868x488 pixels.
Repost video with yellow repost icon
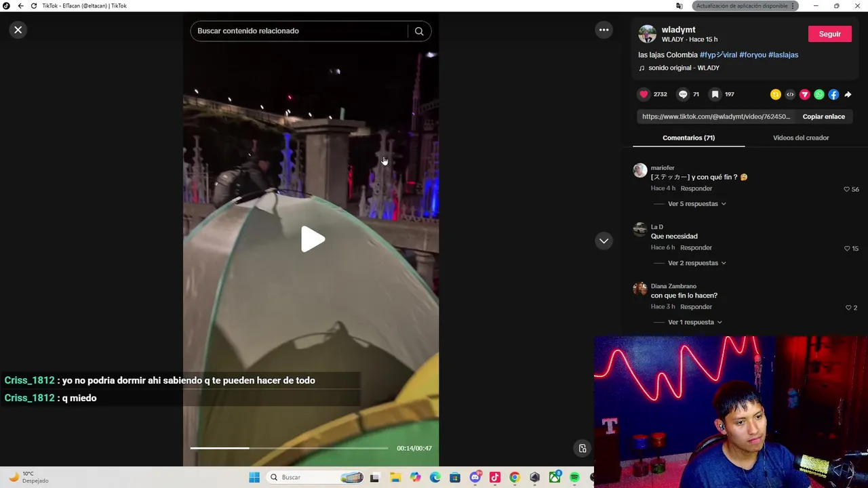(776, 94)
